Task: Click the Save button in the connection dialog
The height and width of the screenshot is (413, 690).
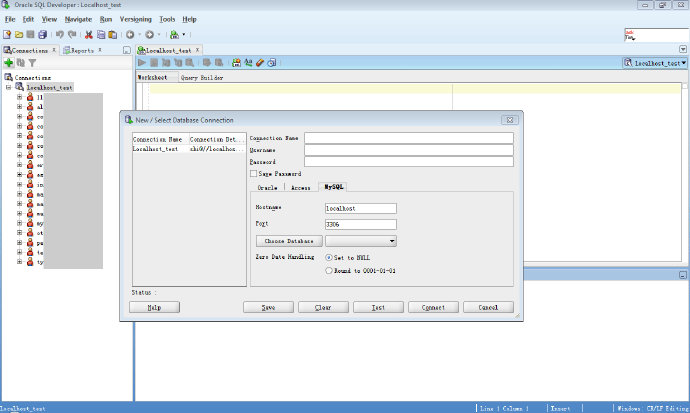Action: [268, 307]
